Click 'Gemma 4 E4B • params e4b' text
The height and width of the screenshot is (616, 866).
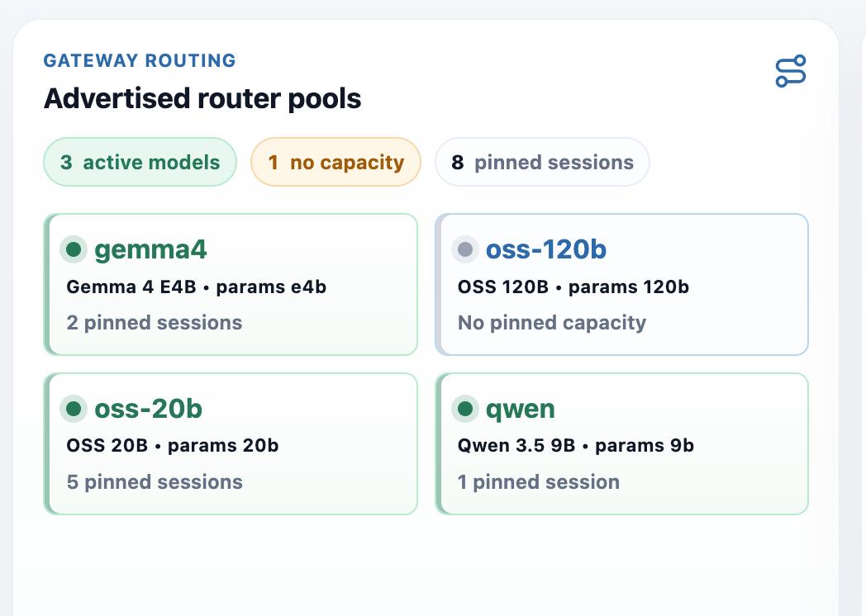[196, 287]
